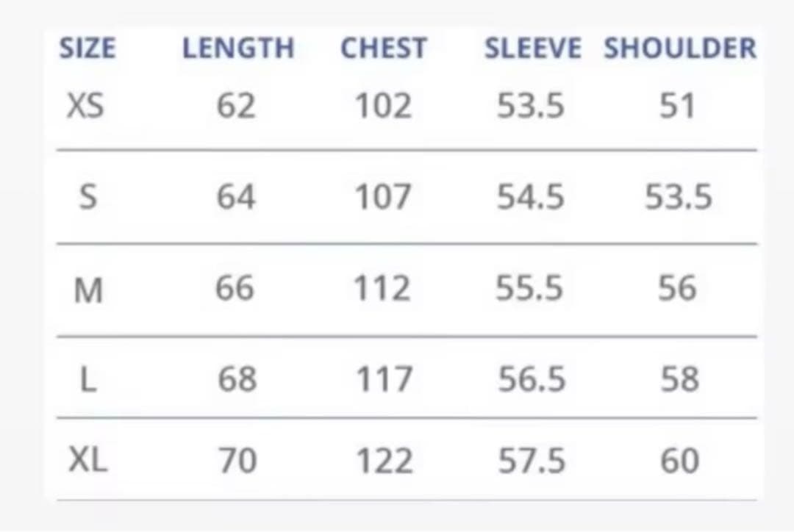Click the M sleeve value 55.5

pos(529,288)
